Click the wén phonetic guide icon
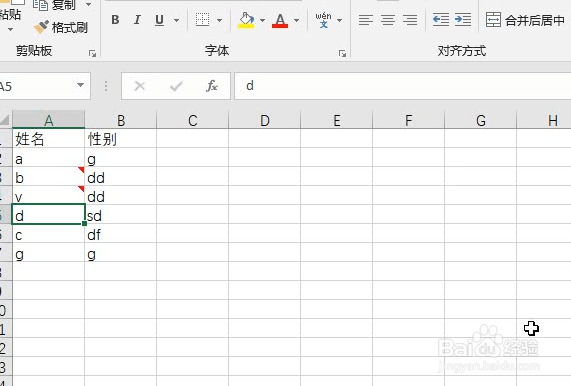The height and width of the screenshot is (386, 571). (323, 20)
